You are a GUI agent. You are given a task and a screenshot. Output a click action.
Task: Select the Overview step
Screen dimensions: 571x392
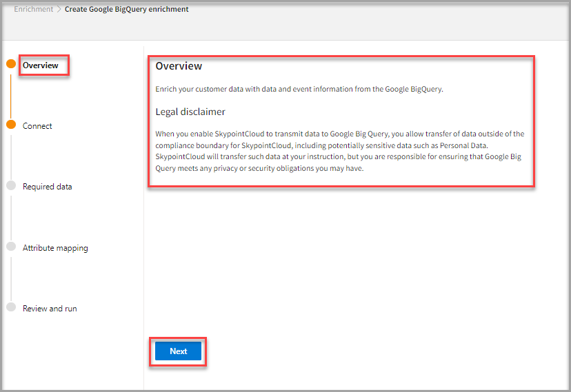[41, 65]
